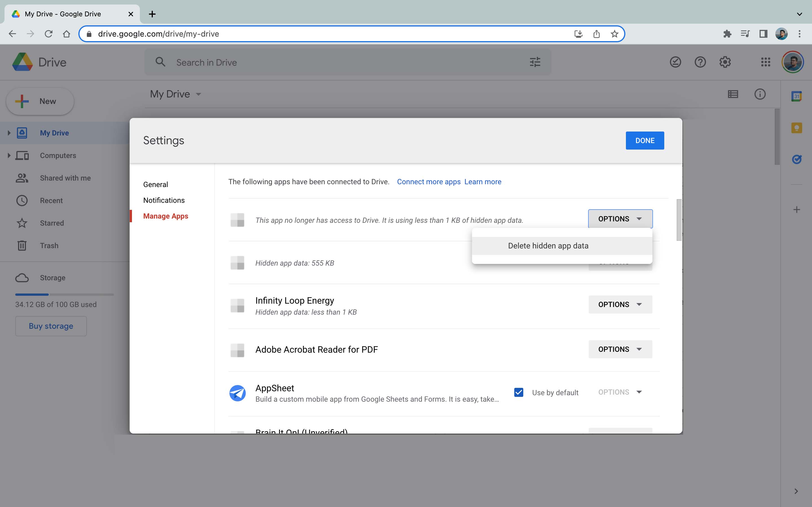Click DONE to close Settings

pyautogui.click(x=645, y=140)
